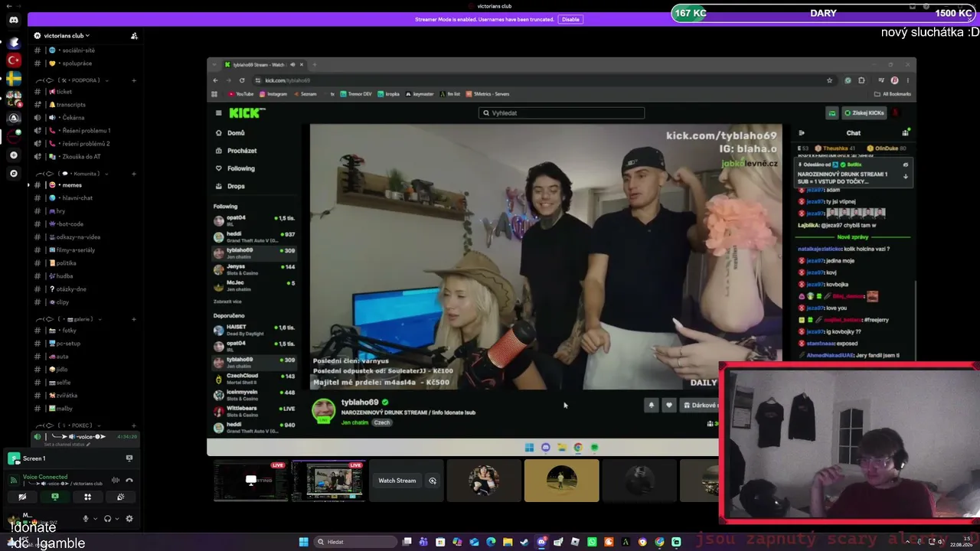Toggle screen sharing in voice panel
Viewport: 980px width, 551px height.
pyautogui.click(x=55, y=497)
